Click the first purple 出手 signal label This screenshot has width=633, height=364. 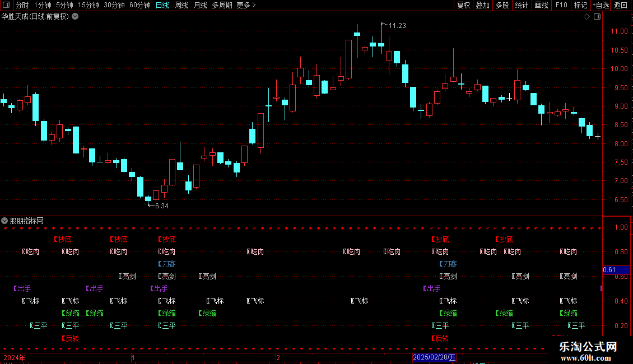[x=22, y=288]
